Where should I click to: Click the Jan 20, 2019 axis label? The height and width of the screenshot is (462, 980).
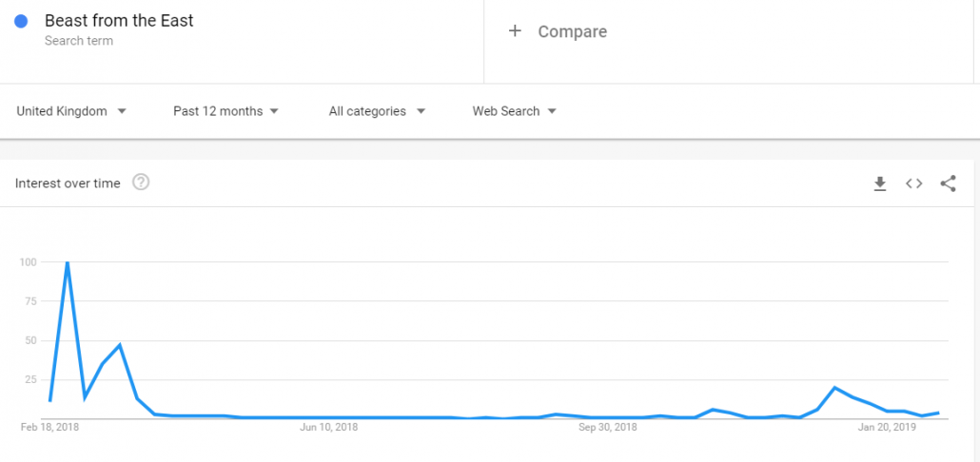coord(887,427)
